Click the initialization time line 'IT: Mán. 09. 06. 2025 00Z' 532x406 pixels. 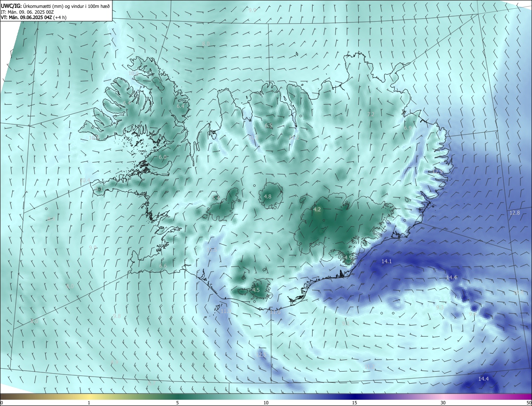27,12
